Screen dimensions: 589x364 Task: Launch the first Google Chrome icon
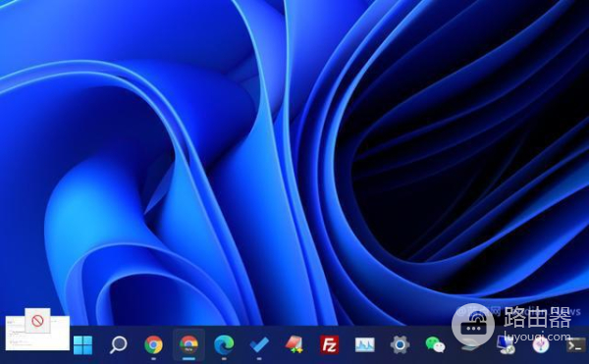point(154,344)
